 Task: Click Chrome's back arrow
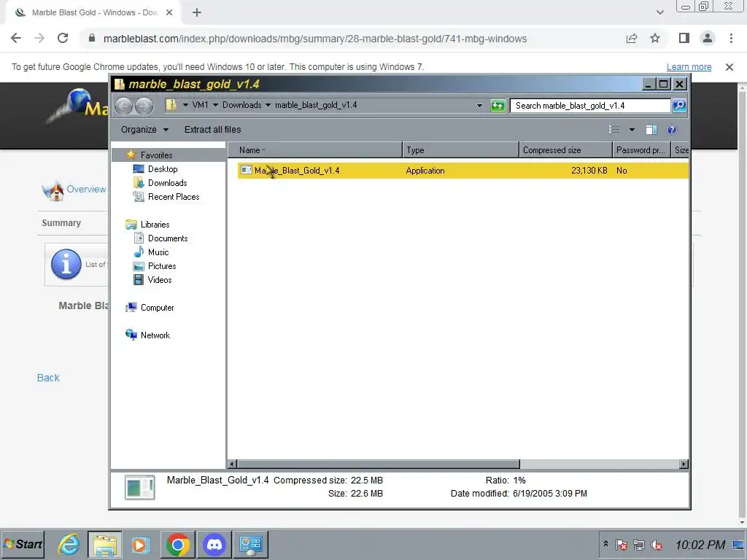pyautogui.click(x=16, y=38)
